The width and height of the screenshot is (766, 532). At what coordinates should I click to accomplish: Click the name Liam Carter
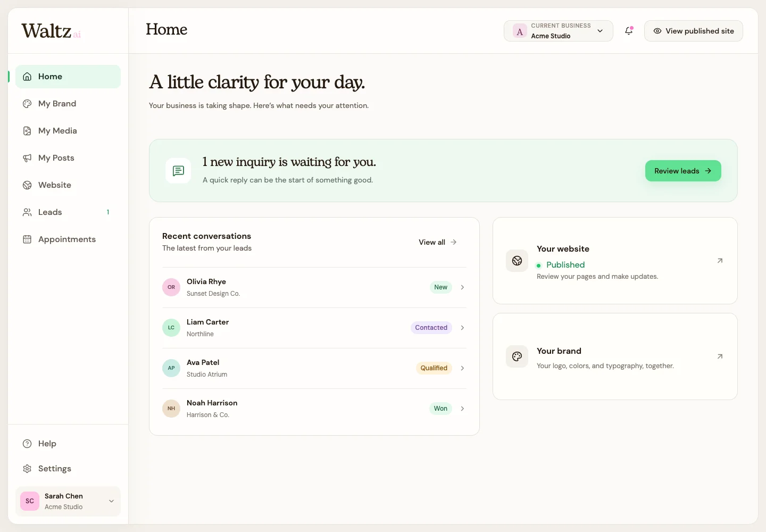coord(207,322)
